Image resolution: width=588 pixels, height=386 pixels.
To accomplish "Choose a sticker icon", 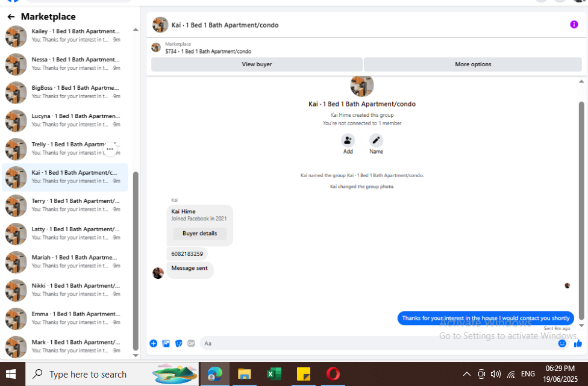I will tap(179, 343).
